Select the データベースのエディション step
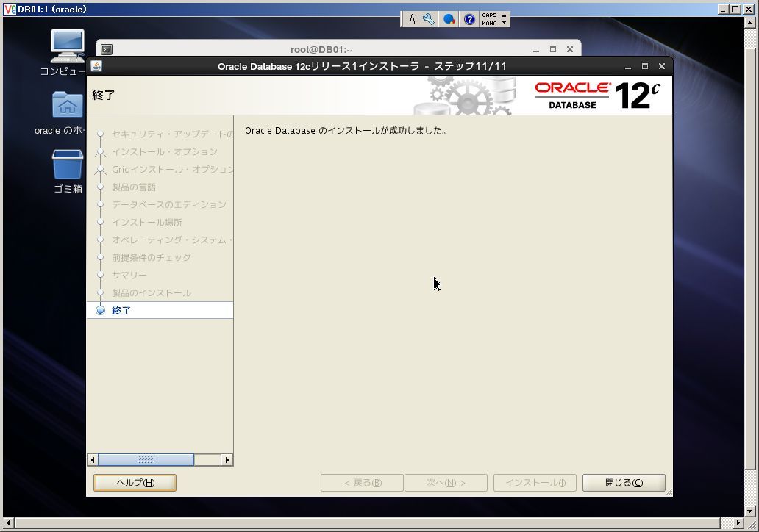759x532 pixels. coord(169,204)
